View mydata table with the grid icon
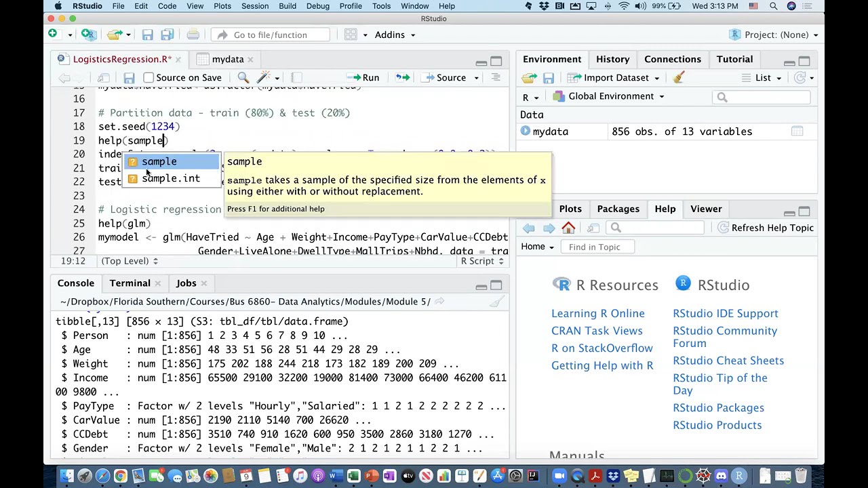The image size is (868, 488). click(x=797, y=131)
